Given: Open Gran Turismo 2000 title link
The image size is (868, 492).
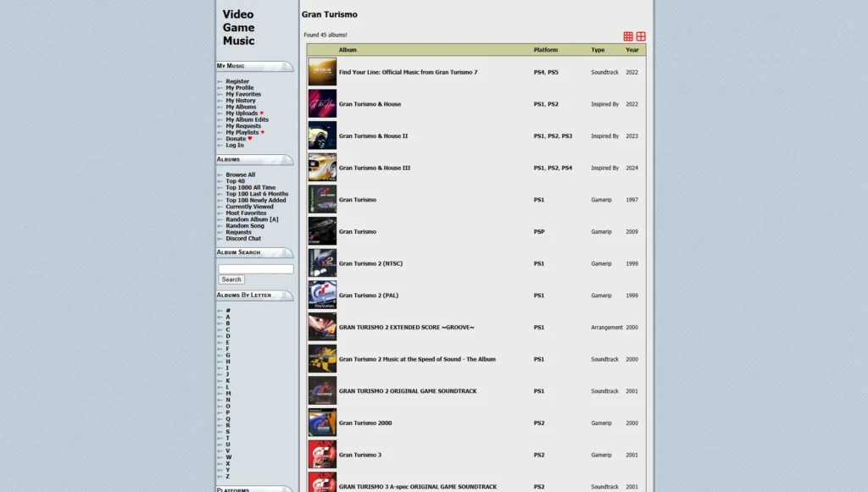Looking at the screenshot, I should pos(364,423).
